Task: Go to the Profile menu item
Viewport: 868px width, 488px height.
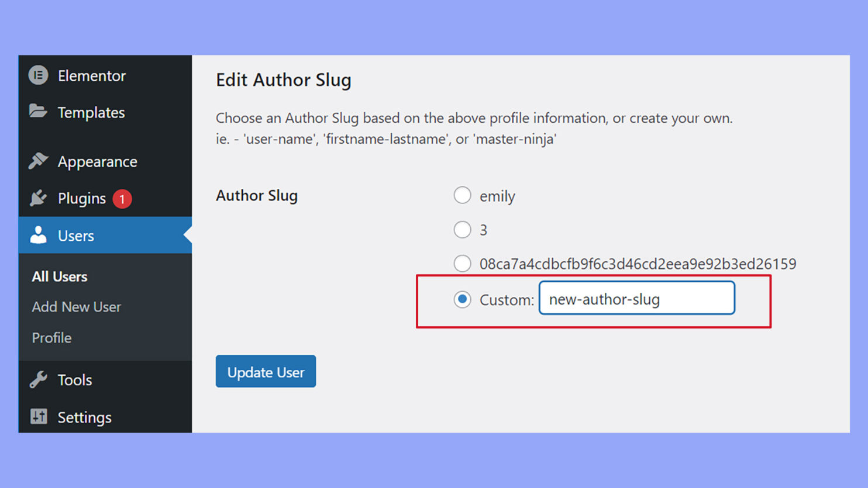Action: tap(51, 338)
